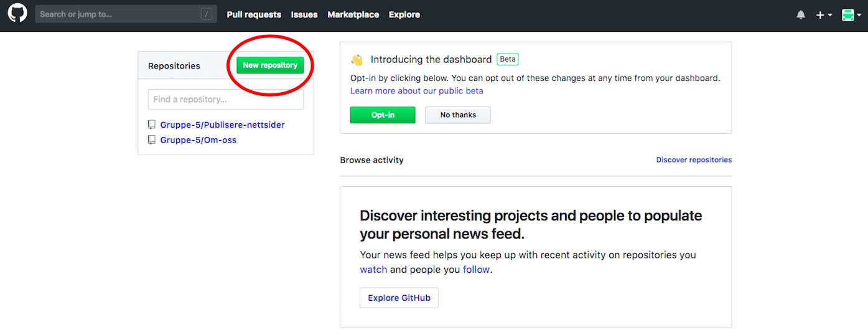This screenshot has width=868, height=335.
Task: Click the New repository button
Action: coord(270,65)
